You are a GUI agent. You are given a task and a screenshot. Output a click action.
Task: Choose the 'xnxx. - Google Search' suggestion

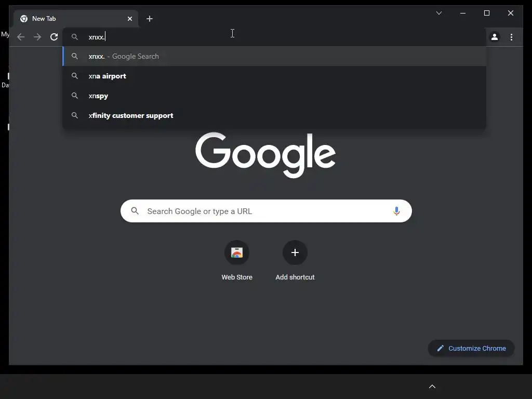pyautogui.click(x=274, y=56)
